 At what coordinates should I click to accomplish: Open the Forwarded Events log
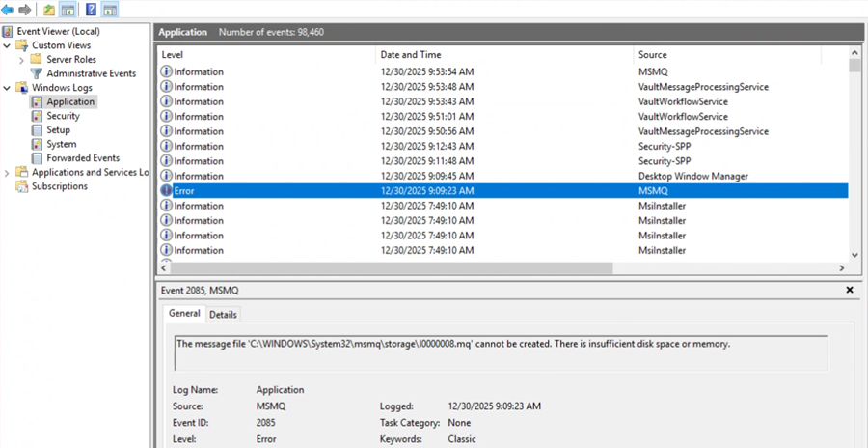[83, 158]
